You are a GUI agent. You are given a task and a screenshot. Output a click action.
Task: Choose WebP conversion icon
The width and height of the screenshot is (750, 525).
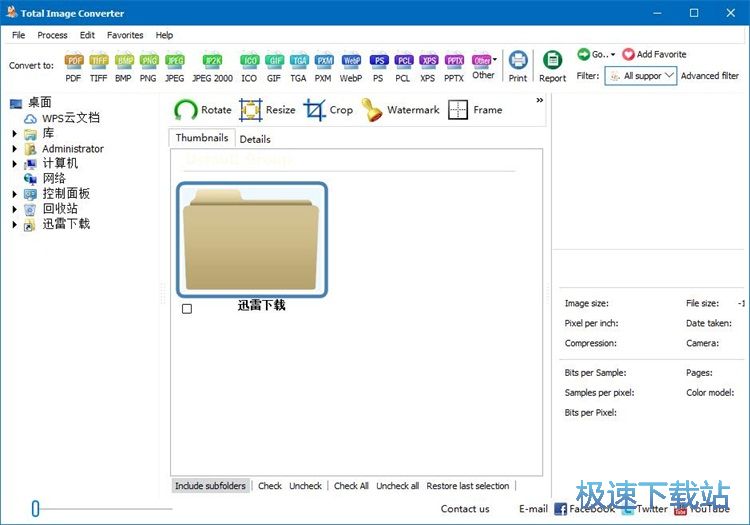pyautogui.click(x=351, y=67)
